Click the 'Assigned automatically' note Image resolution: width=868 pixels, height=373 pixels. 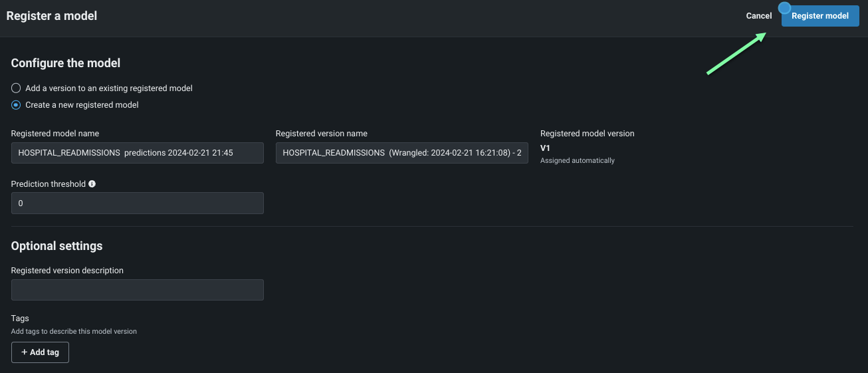(x=577, y=161)
